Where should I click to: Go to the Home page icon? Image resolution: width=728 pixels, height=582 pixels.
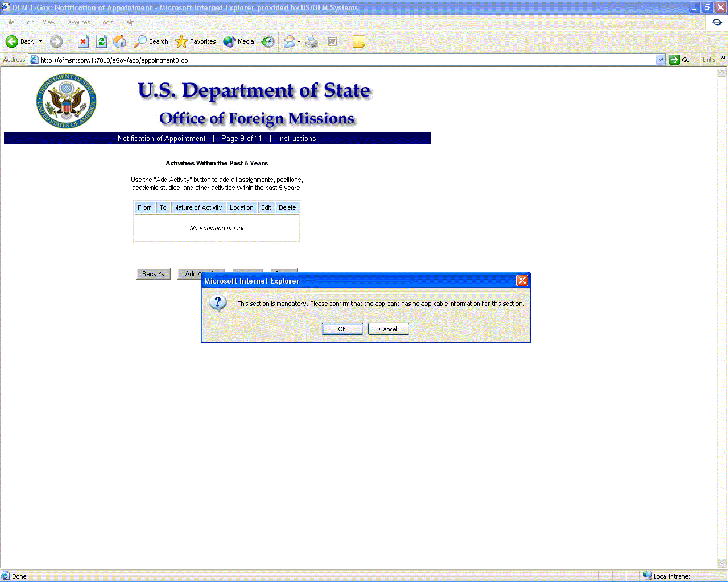(119, 41)
